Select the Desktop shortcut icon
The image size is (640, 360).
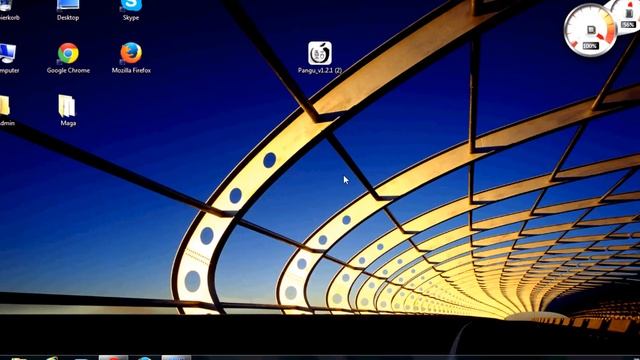coord(68,5)
